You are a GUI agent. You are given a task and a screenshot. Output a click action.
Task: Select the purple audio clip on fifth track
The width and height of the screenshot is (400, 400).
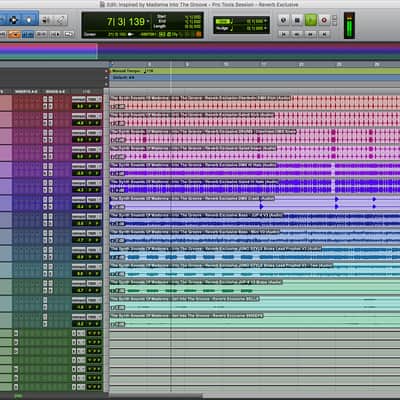[x=255, y=170]
